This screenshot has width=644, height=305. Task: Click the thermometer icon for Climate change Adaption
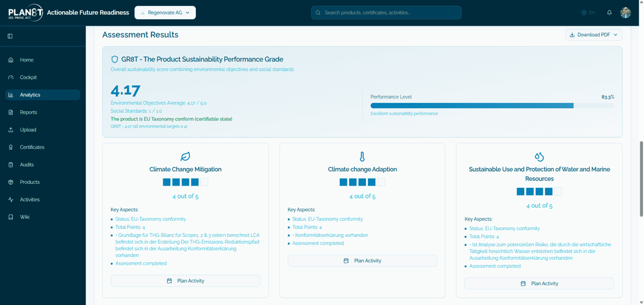(x=362, y=156)
